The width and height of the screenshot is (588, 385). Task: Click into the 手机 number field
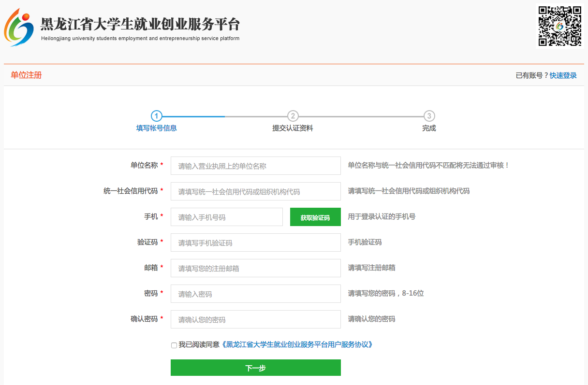click(226, 217)
